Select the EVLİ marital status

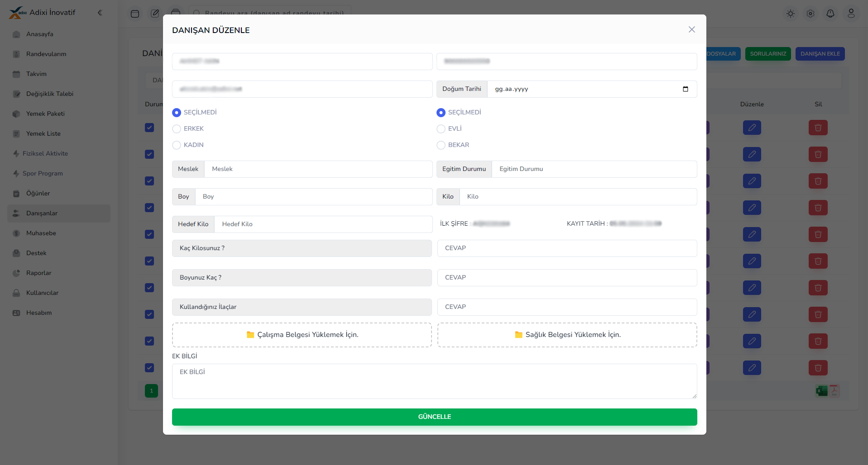441,129
